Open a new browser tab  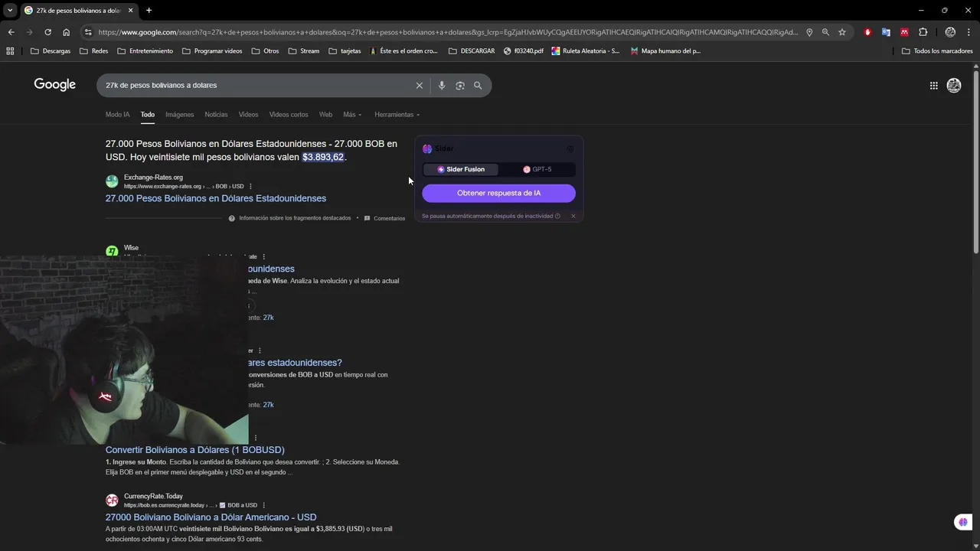click(149, 10)
